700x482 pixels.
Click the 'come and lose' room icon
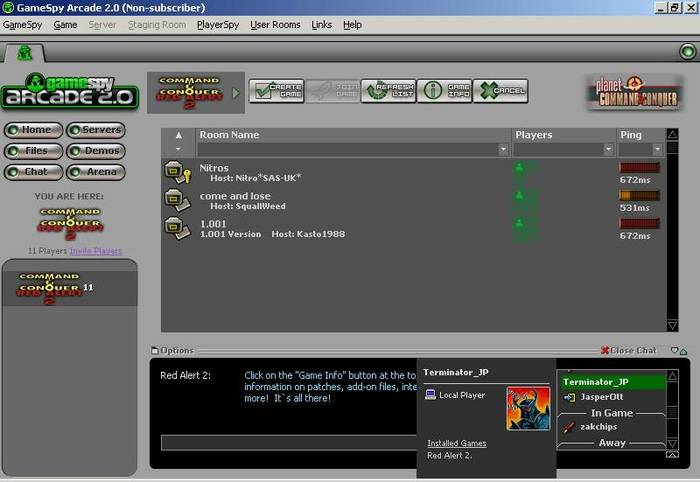coord(177,201)
